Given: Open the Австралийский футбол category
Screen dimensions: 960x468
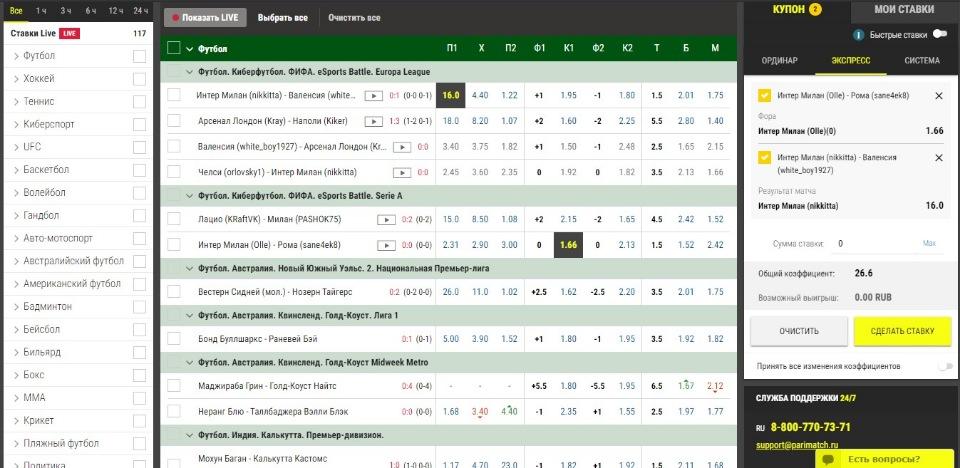Looking at the screenshot, I should [73, 261].
